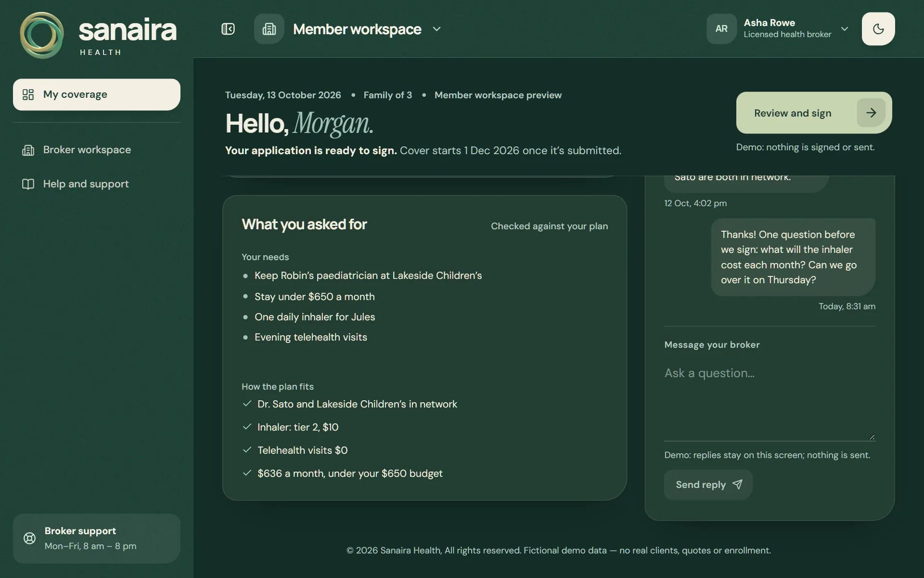Click the 'Message your broker' heading
Viewport: 924px width, 578px height.
point(712,345)
